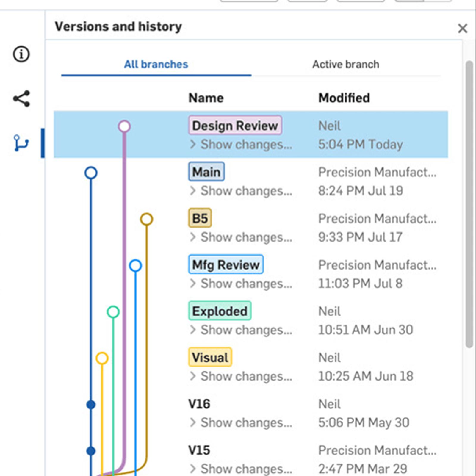Select the Exploded branch label
The width and height of the screenshot is (476, 476).
(220, 311)
